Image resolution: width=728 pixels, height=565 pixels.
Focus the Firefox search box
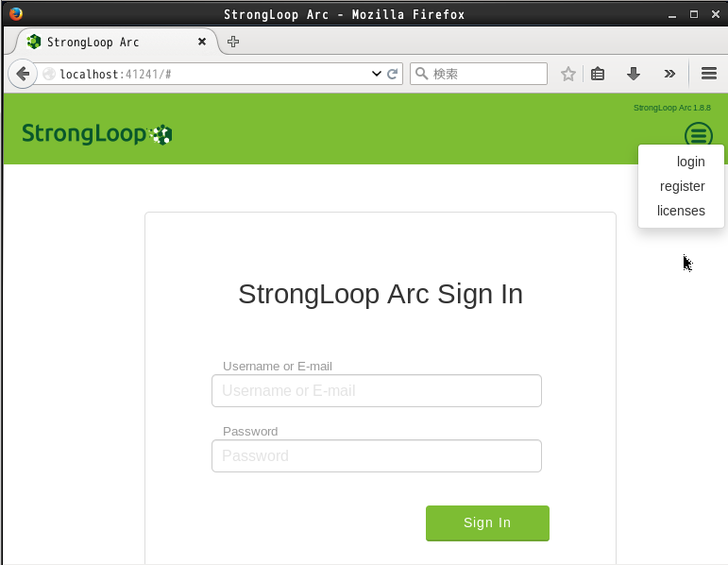(479, 74)
